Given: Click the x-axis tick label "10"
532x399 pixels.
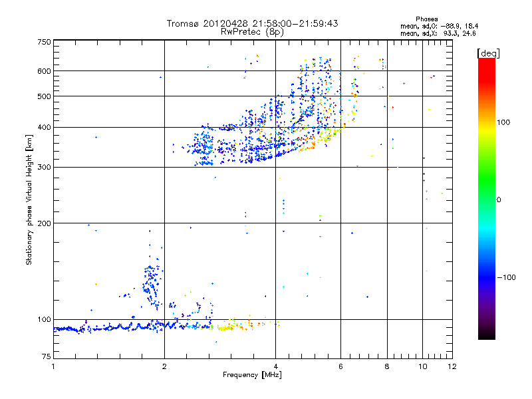Looking at the screenshot, I should coord(422,366).
